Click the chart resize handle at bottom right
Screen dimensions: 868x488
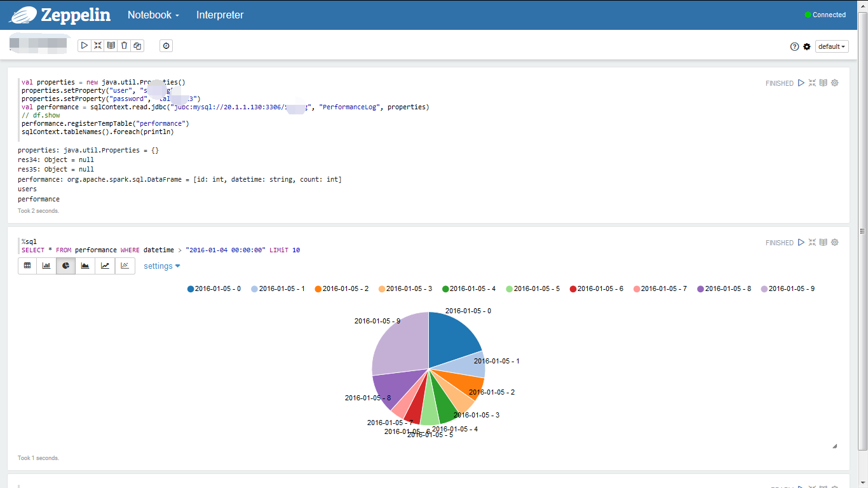(834, 446)
